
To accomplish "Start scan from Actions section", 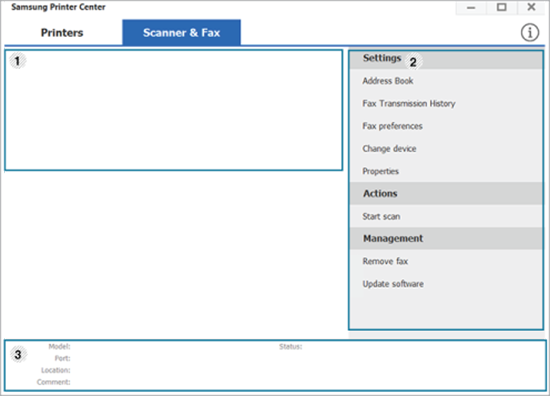I will coord(381,216).
